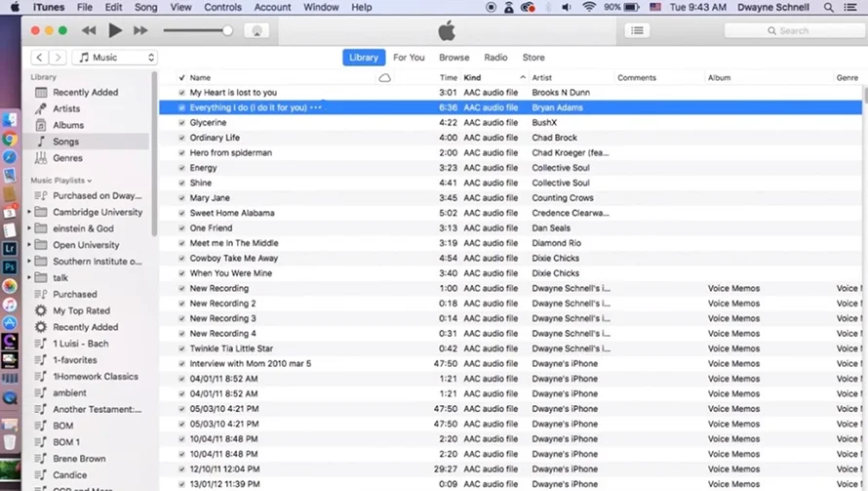The width and height of the screenshot is (868, 491).
Task: Toggle checkbox for One Friend
Action: [181, 227]
